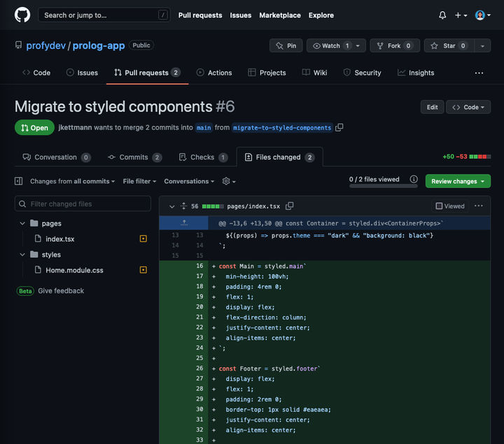Screen dimensions: 504x444
Task: Copy pages/index.tsx file path icon
Action: (290, 207)
